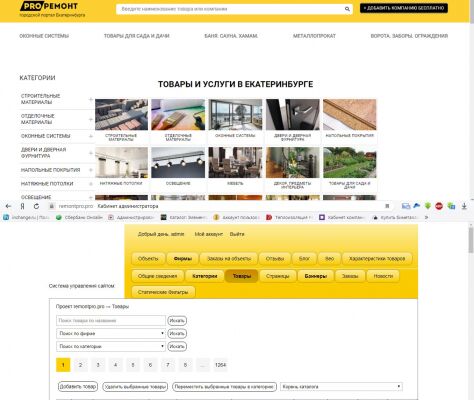Open the Поиск по фирме dropdown

pos(111,333)
